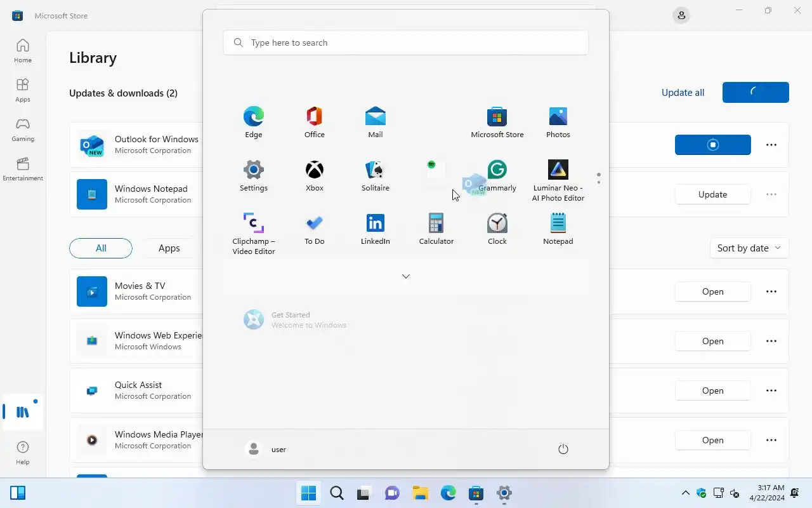Open more options for Quick Assist
812x508 pixels.
pos(771,391)
